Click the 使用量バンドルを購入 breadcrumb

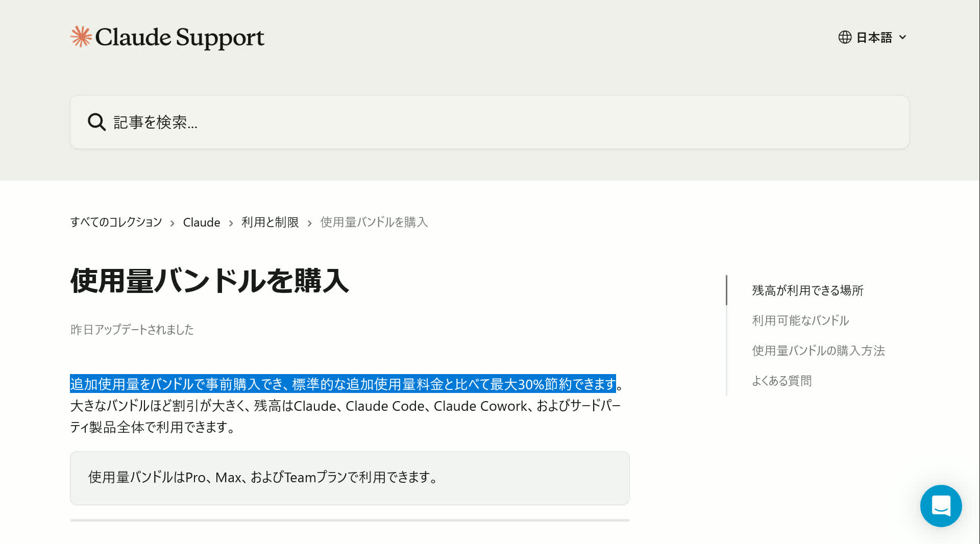pos(373,222)
